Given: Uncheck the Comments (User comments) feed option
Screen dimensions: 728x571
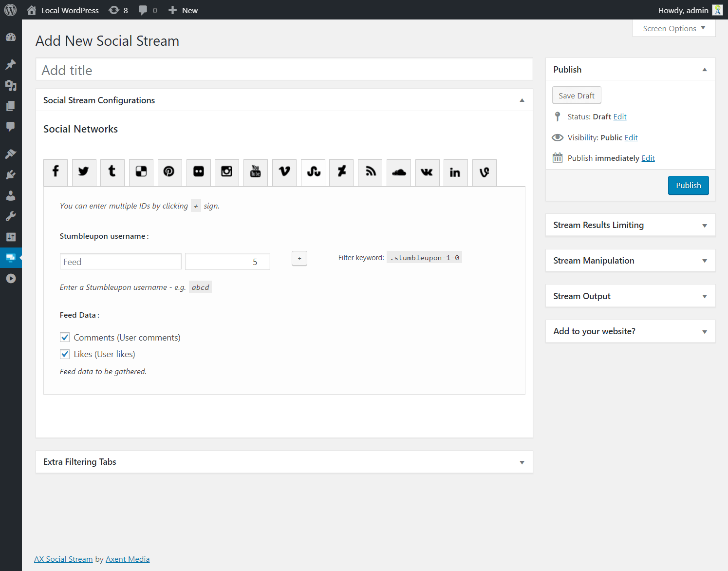Looking at the screenshot, I should [x=65, y=337].
